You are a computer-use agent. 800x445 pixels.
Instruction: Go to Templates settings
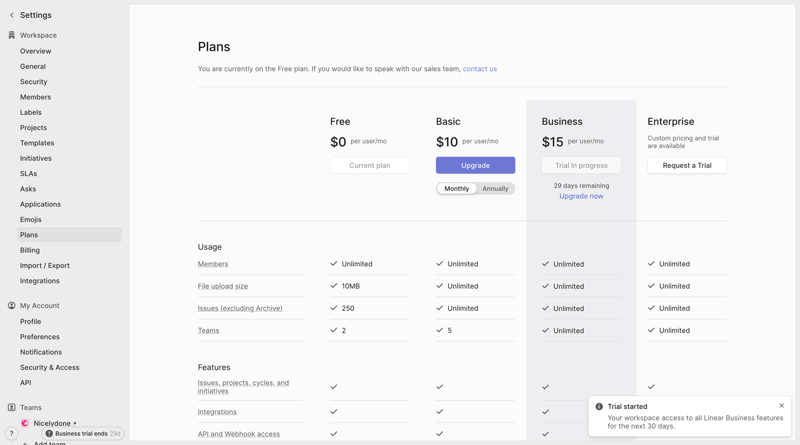37,143
